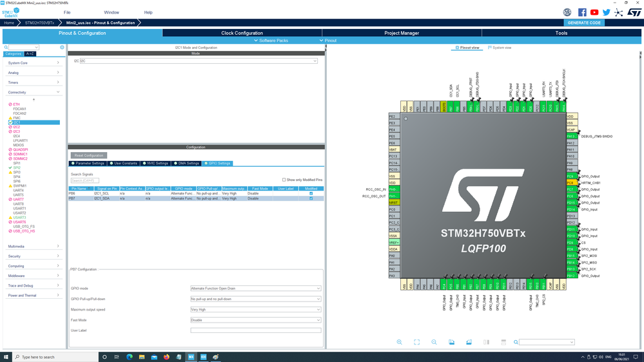
Task: Click the peripheral search magnifier icon
Action: [6, 47]
